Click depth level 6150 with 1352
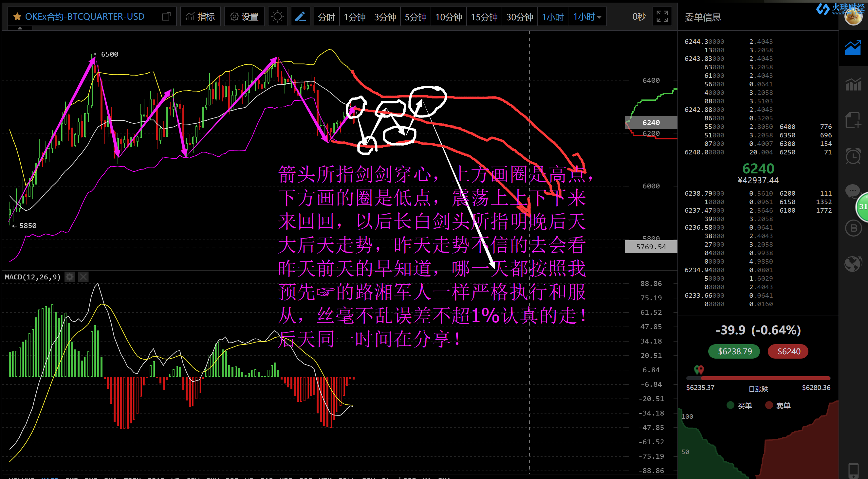 coord(806,202)
